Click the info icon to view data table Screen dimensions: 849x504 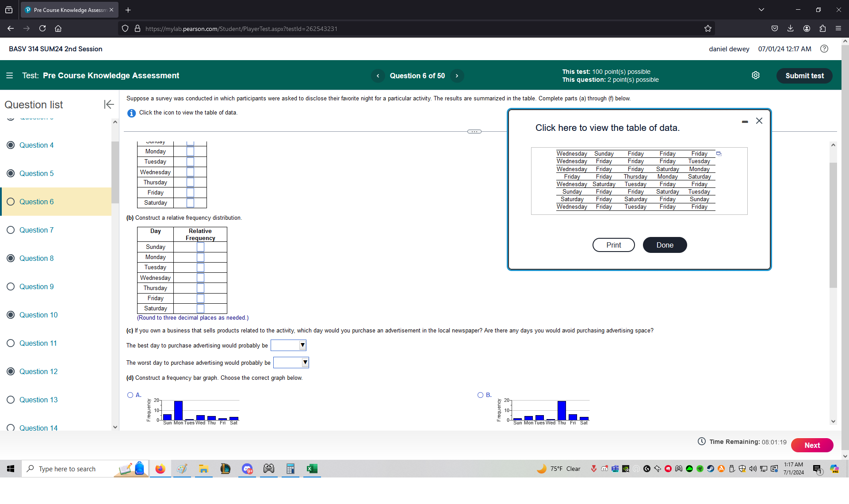coord(131,113)
